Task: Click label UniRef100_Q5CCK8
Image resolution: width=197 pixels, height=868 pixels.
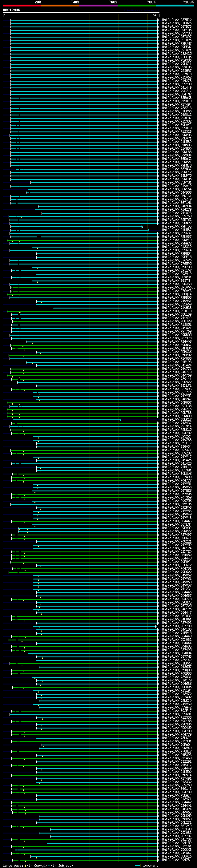Action: (177, 850)
